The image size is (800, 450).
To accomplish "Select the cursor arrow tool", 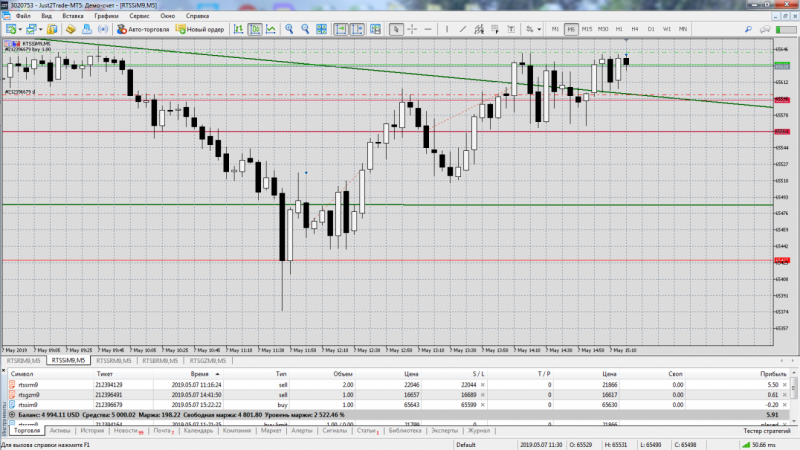I will (x=396, y=29).
